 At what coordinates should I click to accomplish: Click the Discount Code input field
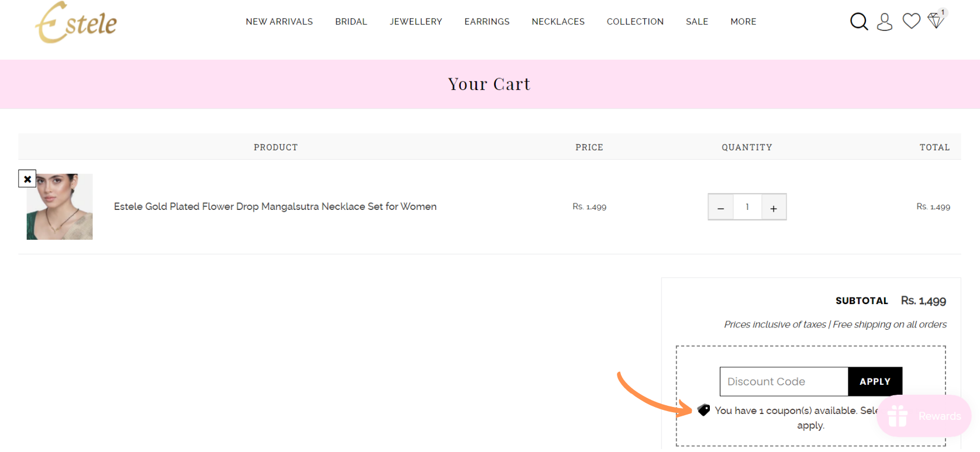784,382
